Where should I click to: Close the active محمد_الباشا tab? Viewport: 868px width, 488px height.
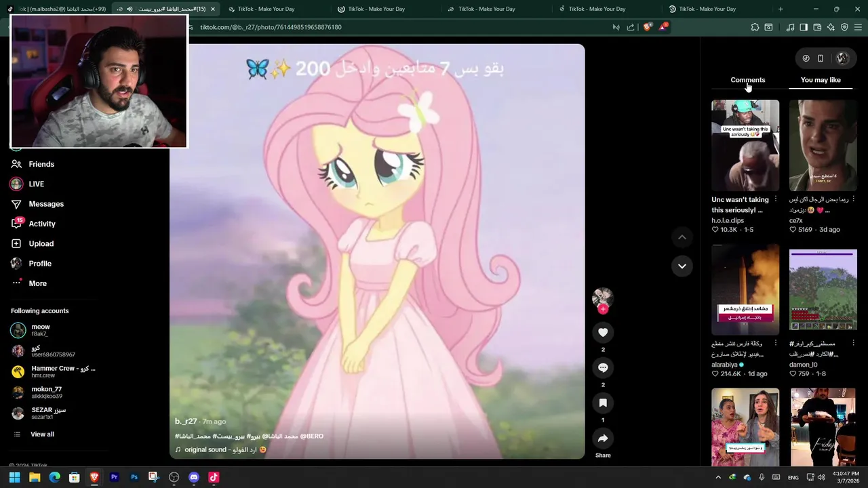[213, 9]
